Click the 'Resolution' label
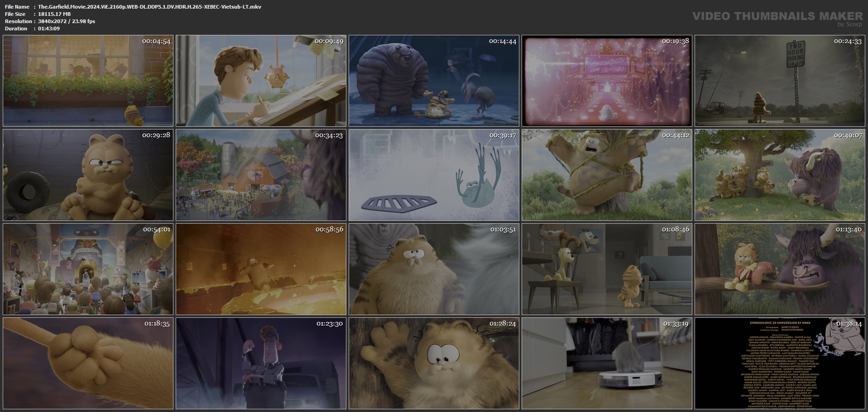This screenshot has width=868, height=412. point(19,21)
